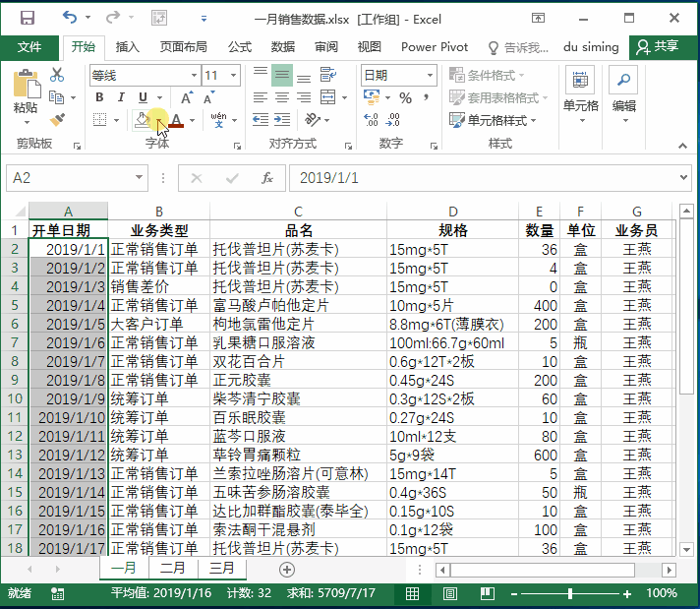Image resolution: width=700 pixels, height=609 pixels.
Task: Switch to Page Break Preview in status bar
Action: [487, 594]
